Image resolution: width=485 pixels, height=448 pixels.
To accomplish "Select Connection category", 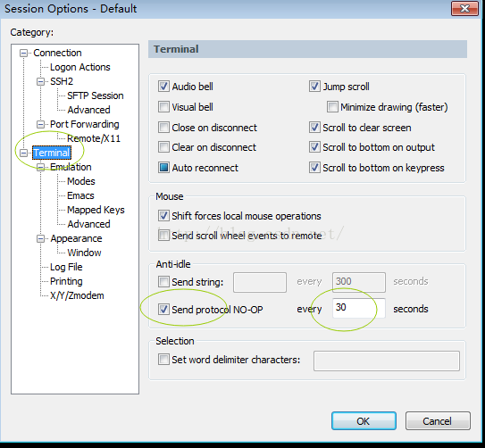I will click(57, 53).
